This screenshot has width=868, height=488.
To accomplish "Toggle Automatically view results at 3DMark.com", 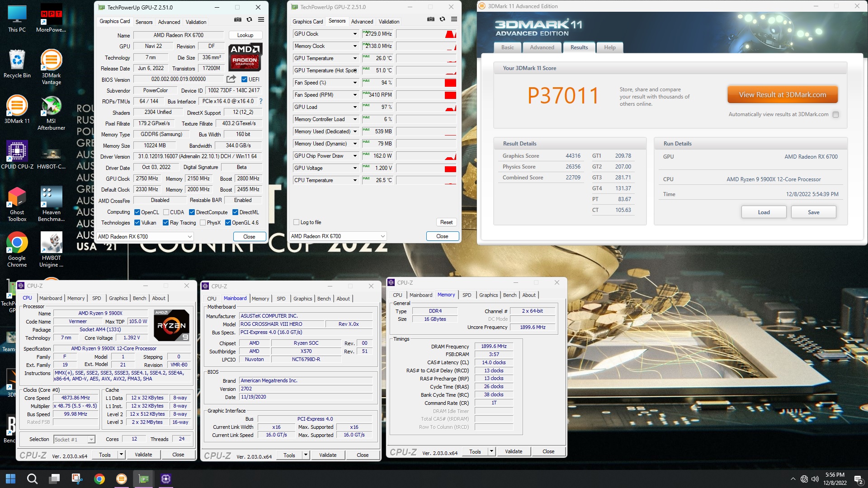I will 835,114.
